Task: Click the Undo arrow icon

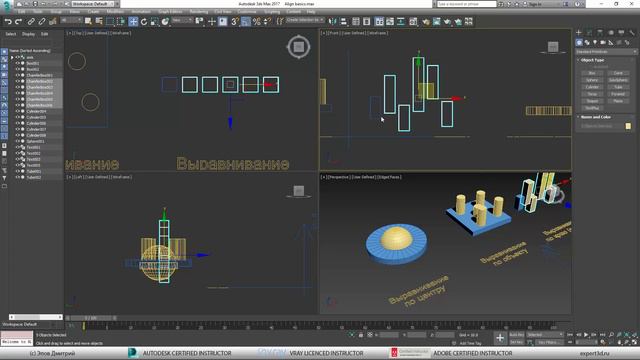Action: (8, 22)
